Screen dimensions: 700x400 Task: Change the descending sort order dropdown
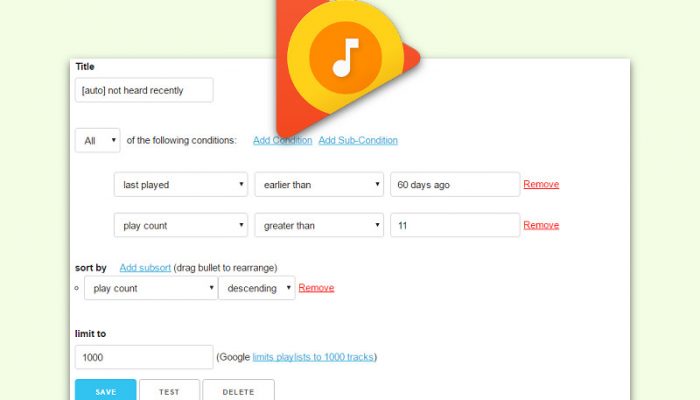pyautogui.click(x=257, y=288)
